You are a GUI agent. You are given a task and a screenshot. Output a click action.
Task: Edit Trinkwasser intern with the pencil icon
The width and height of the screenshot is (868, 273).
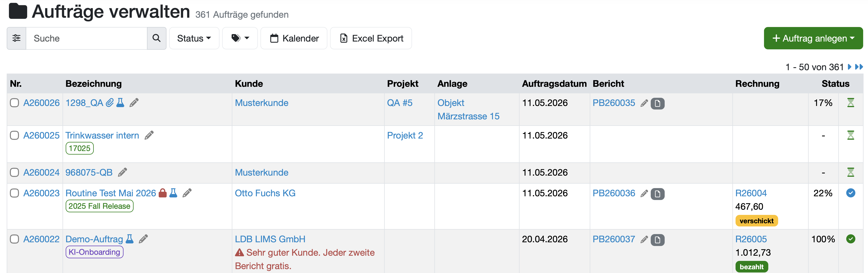pyautogui.click(x=149, y=135)
